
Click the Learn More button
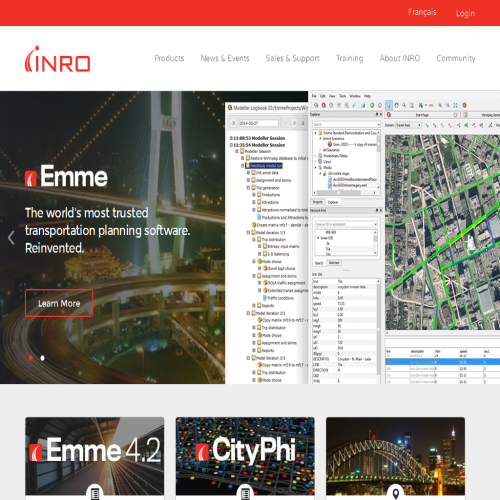(59, 303)
